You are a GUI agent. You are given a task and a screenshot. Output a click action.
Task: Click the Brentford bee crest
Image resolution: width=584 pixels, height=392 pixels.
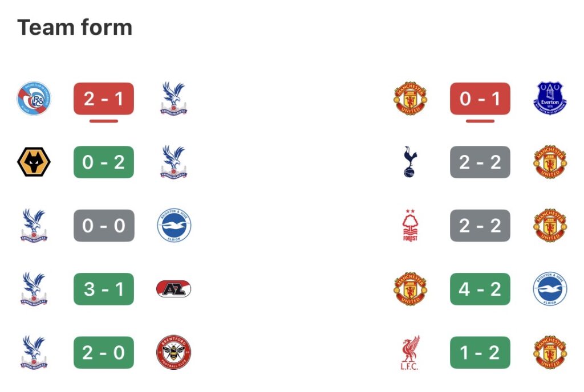click(x=173, y=353)
